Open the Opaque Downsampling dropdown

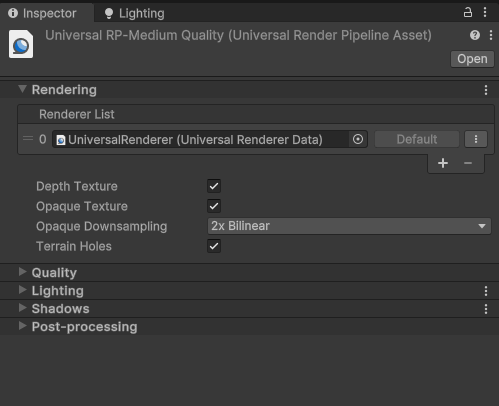[x=349, y=226]
